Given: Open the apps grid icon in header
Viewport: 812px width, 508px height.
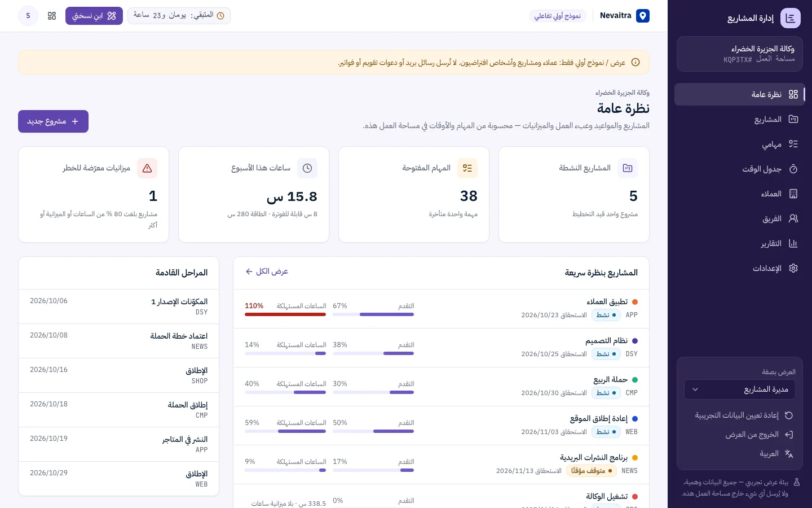Looking at the screenshot, I should click(52, 16).
